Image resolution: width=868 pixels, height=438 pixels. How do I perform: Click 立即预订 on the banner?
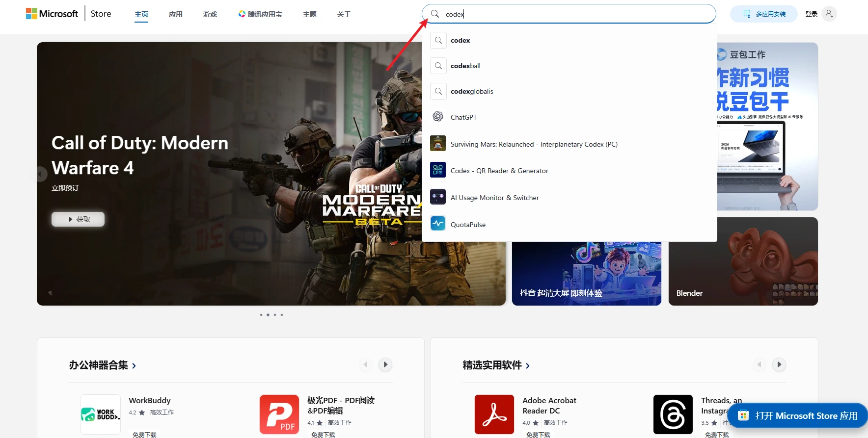click(x=65, y=188)
